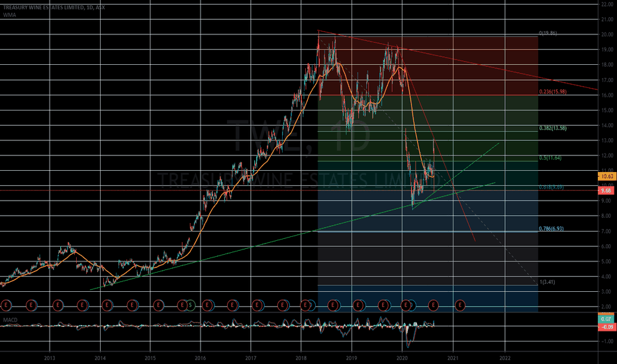Select the 2.00 price axis value
This screenshot has width=617, height=364.
(607, 307)
